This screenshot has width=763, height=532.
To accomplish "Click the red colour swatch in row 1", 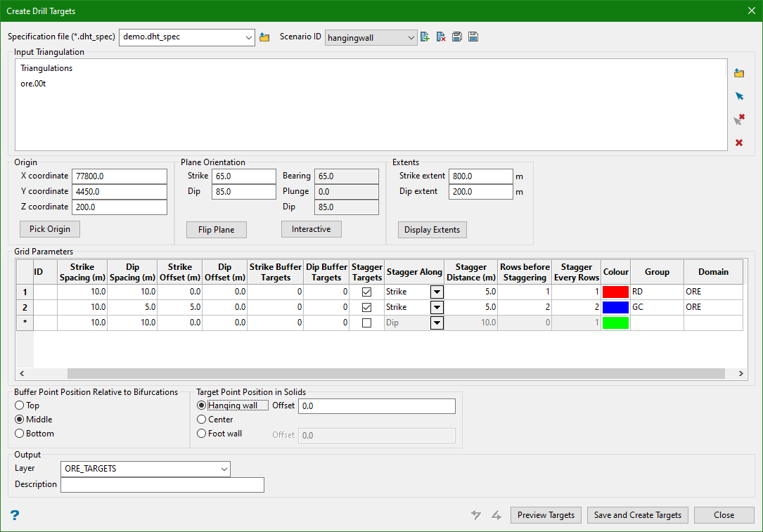I will coord(615,292).
